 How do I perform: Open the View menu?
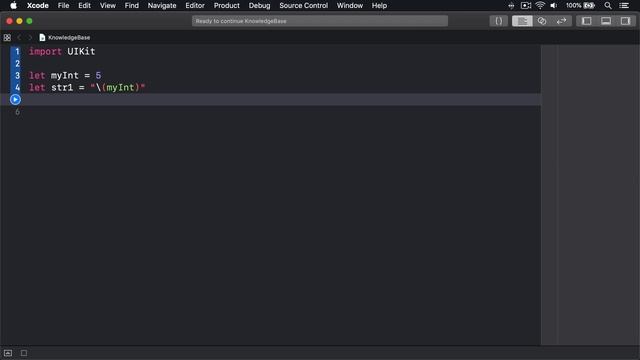(x=108, y=5)
